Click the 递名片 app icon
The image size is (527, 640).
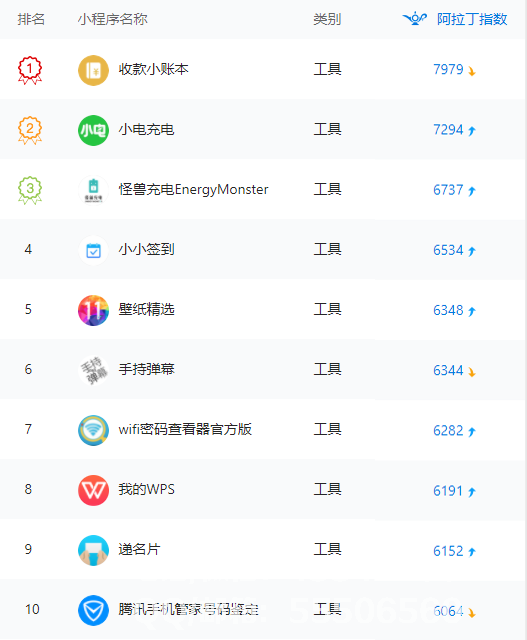point(93,550)
